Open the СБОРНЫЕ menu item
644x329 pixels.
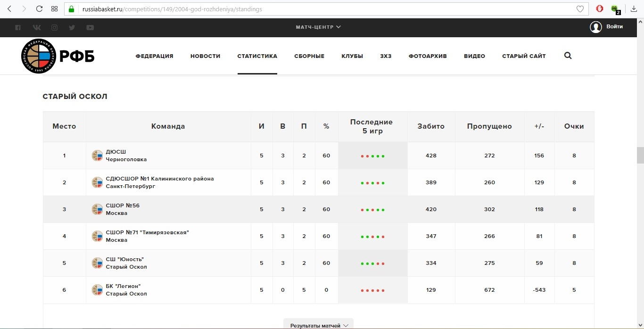(x=309, y=56)
